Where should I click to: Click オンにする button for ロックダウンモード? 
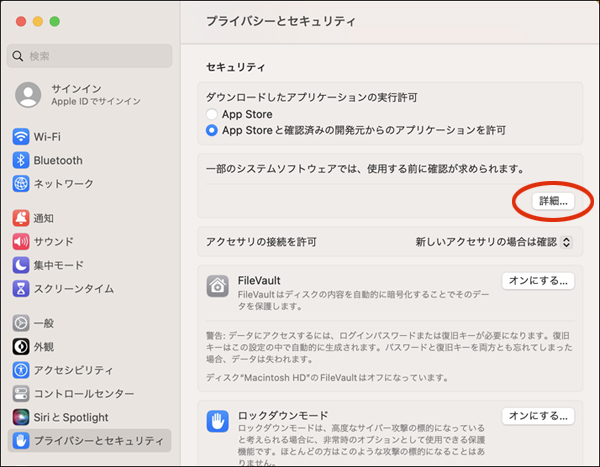click(538, 415)
